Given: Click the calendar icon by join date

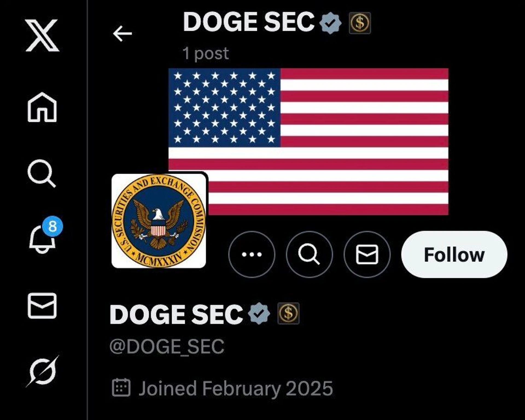Looking at the screenshot, I should click(x=121, y=387).
